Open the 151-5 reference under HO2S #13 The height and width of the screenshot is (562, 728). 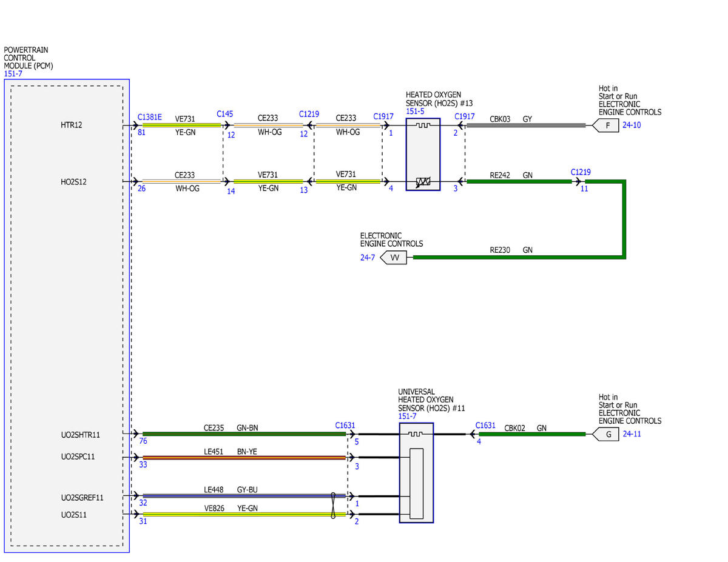415,111
